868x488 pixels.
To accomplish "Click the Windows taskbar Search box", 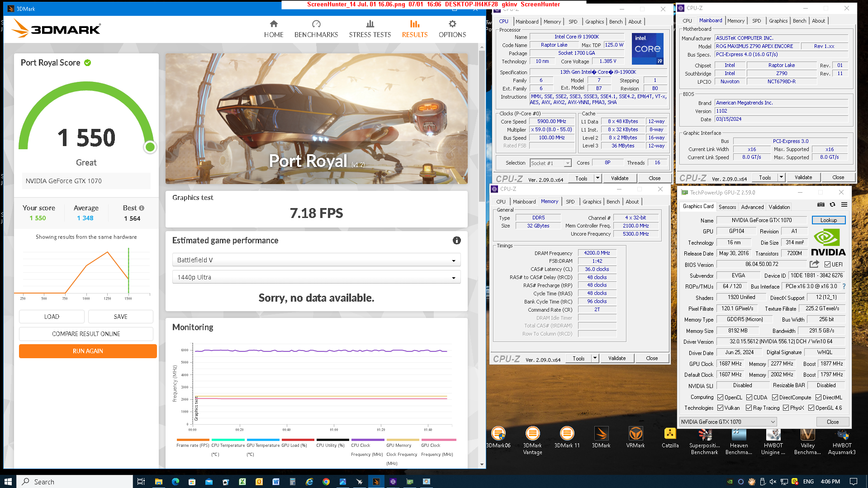I will click(x=75, y=482).
